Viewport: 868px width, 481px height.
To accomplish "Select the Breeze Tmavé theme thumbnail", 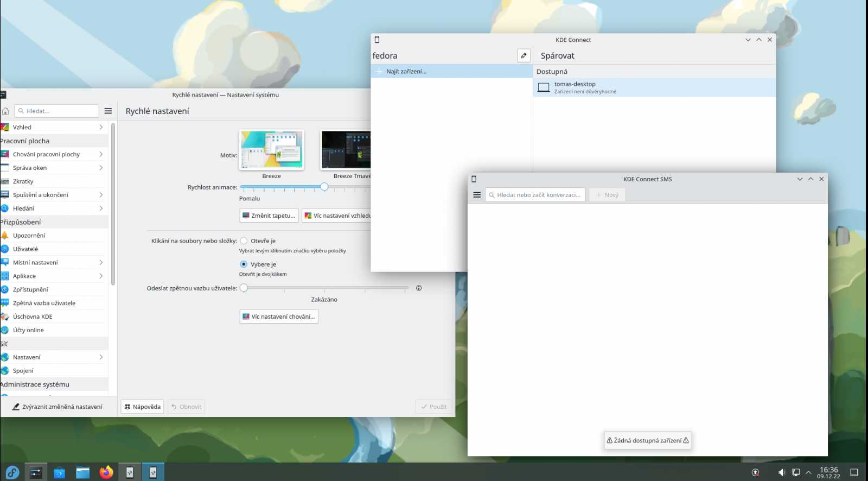I will [346, 150].
